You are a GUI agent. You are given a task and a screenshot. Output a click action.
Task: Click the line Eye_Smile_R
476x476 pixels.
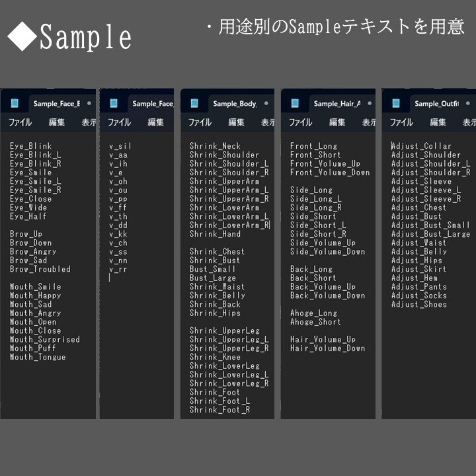tap(36, 190)
